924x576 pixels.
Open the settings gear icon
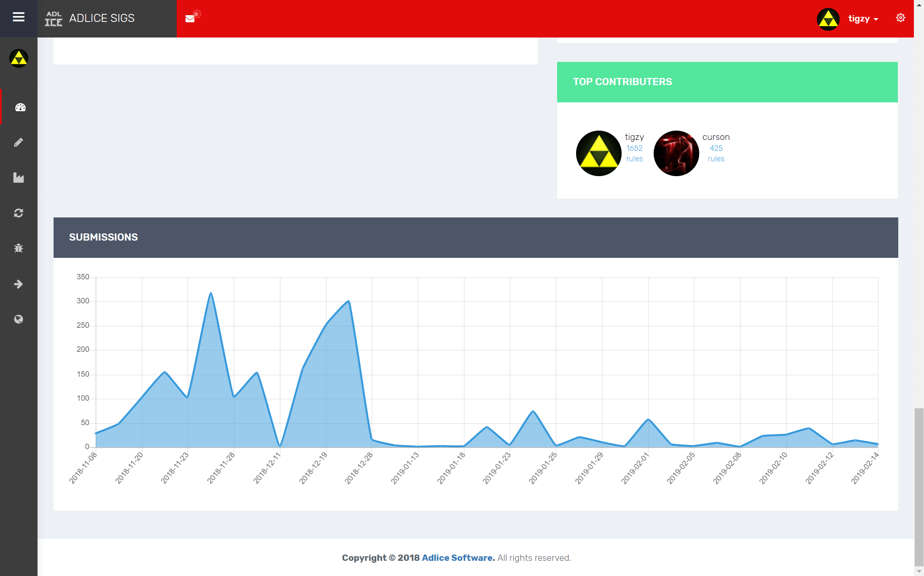tap(900, 18)
